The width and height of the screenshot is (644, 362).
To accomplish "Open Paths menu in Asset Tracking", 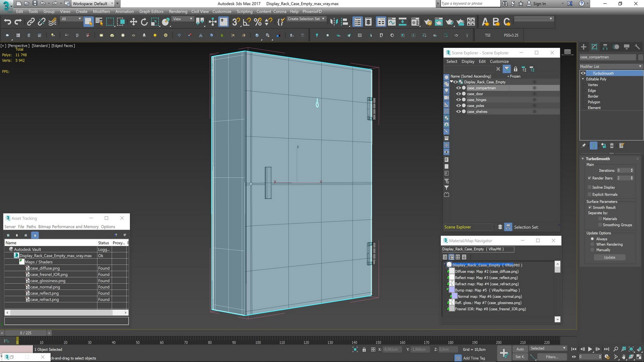I will (31, 227).
